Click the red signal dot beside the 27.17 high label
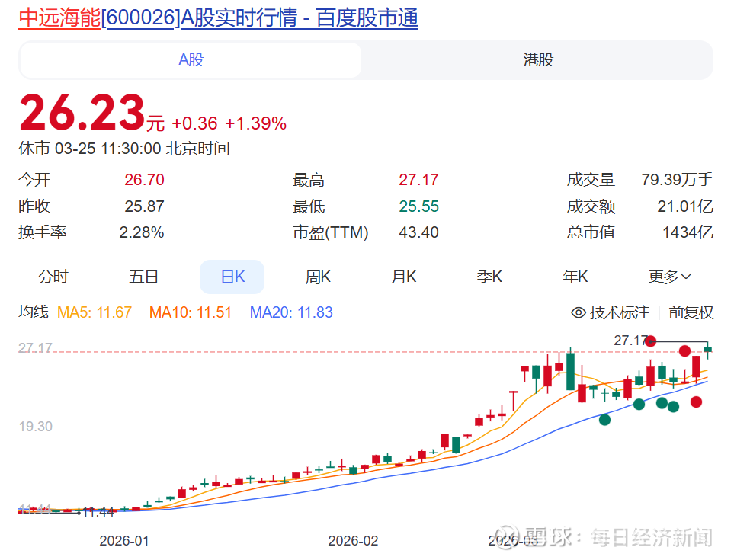The width and height of the screenshot is (734, 560). (651, 341)
